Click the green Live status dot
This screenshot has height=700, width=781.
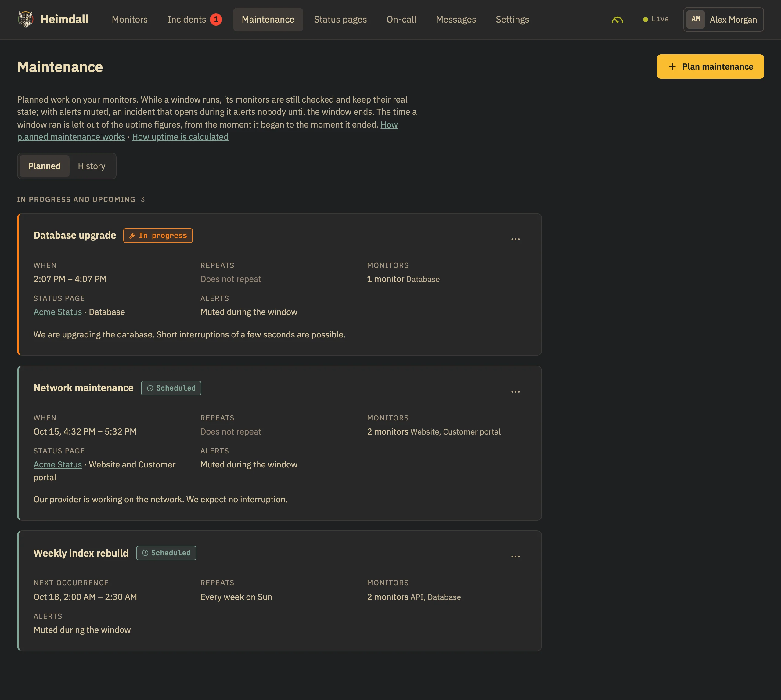click(645, 19)
